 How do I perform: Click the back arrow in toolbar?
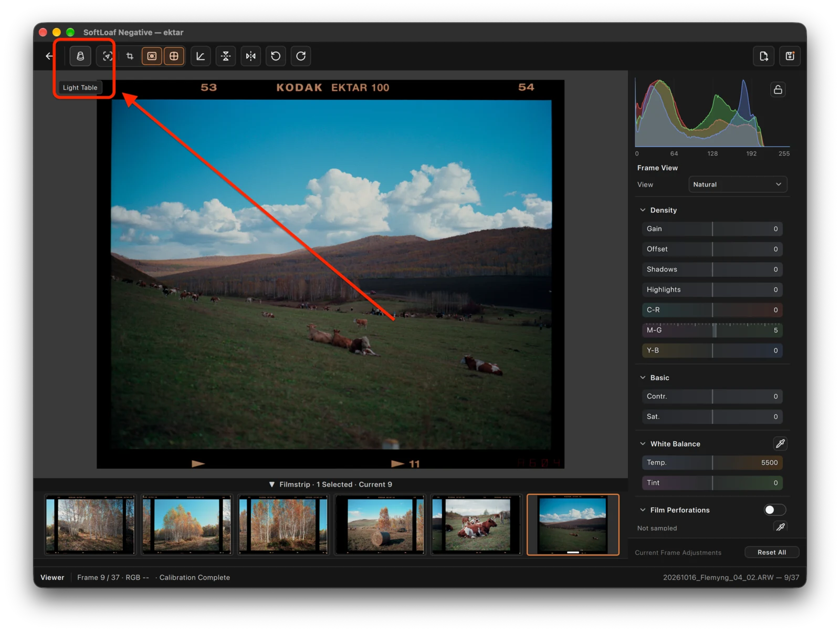pyautogui.click(x=49, y=56)
